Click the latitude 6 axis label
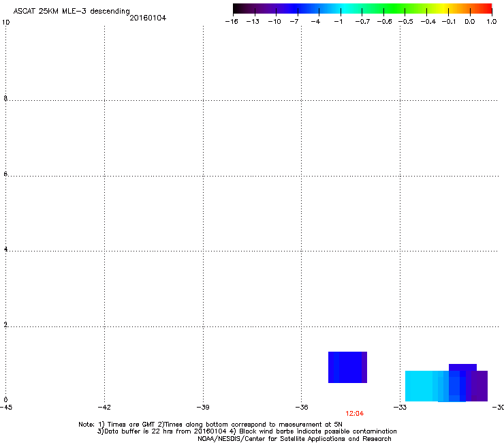The image size is (504, 443). (x=5, y=174)
